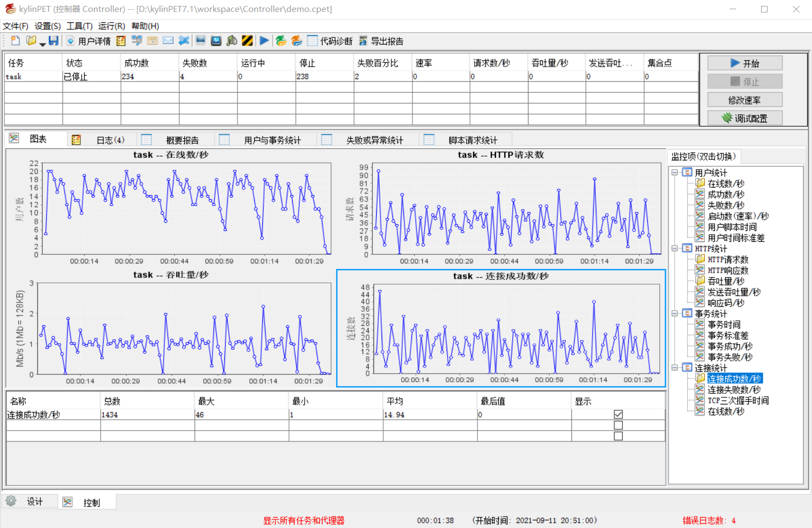Image resolution: width=812 pixels, height=528 pixels.
Task: Click the gray monitor toolbar icon
Action: pos(201,41)
